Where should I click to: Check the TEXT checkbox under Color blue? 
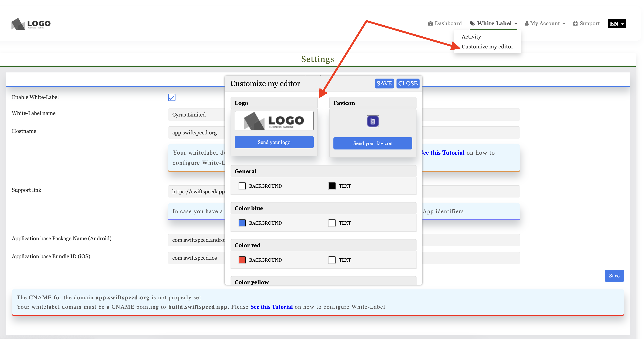(332, 223)
